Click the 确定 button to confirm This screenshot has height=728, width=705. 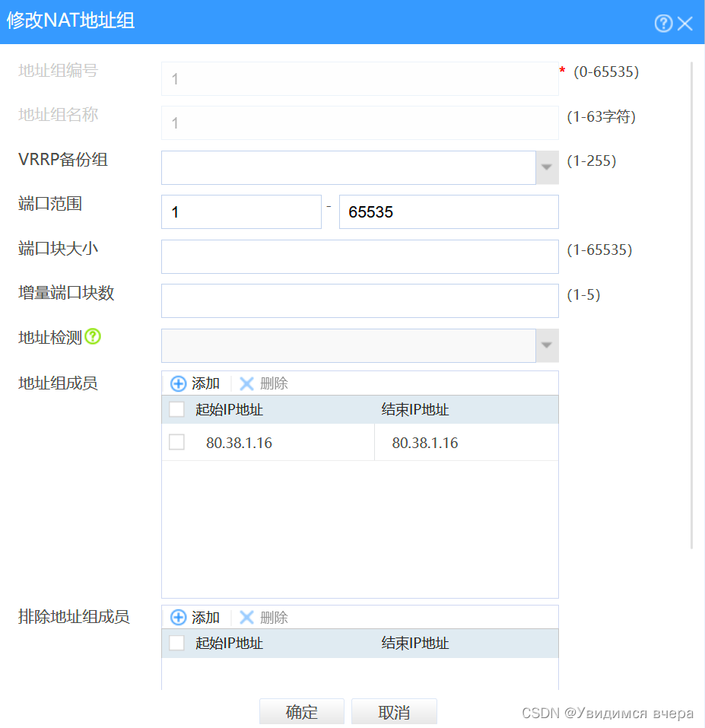pyautogui.click(x=301, y=712)
